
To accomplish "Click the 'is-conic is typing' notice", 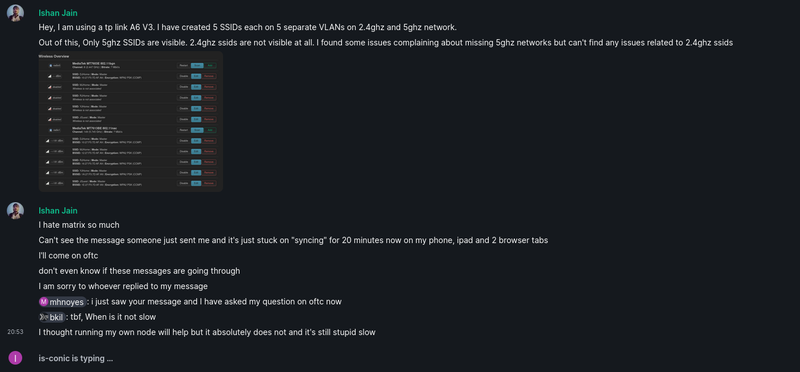I will click(x=76, y=358).
